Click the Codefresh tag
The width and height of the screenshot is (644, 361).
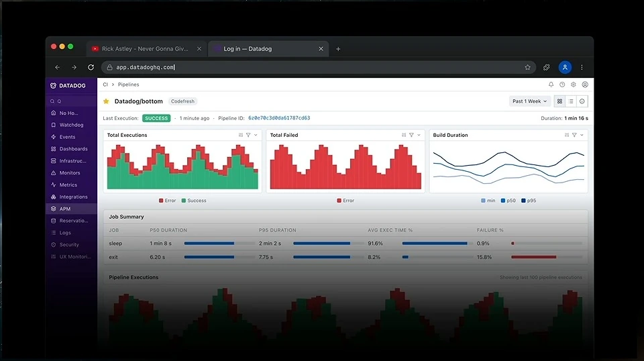(x=182, y=101)
